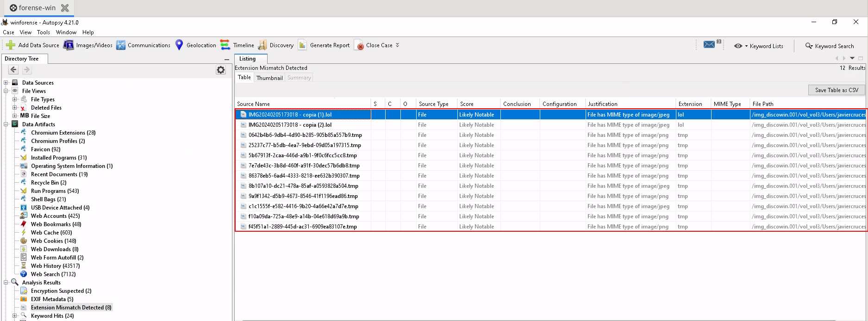Sort by the Extension column header
Viewport: 868px width, 321px height.
click(x=693, y=104)
